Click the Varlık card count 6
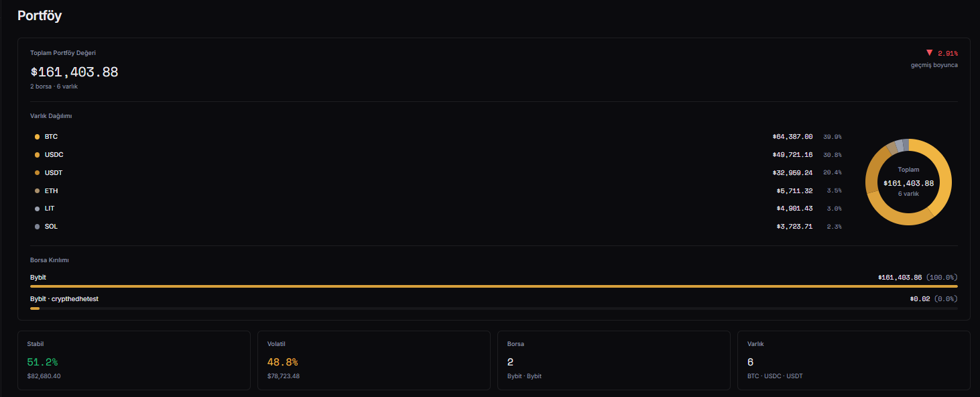Screen dimensions: 980x397 (x=751, y=362)
